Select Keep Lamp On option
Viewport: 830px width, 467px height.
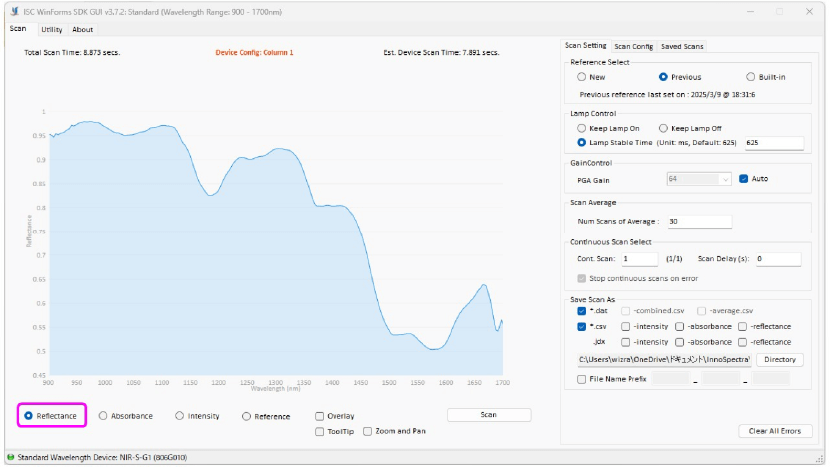click(x=583, y=128)
